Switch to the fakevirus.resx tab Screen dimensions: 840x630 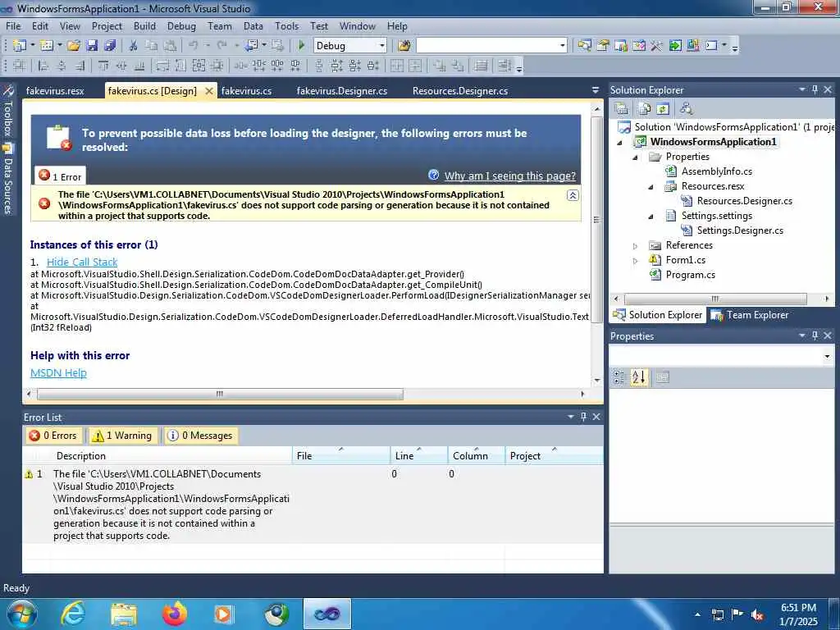[55, 90]
